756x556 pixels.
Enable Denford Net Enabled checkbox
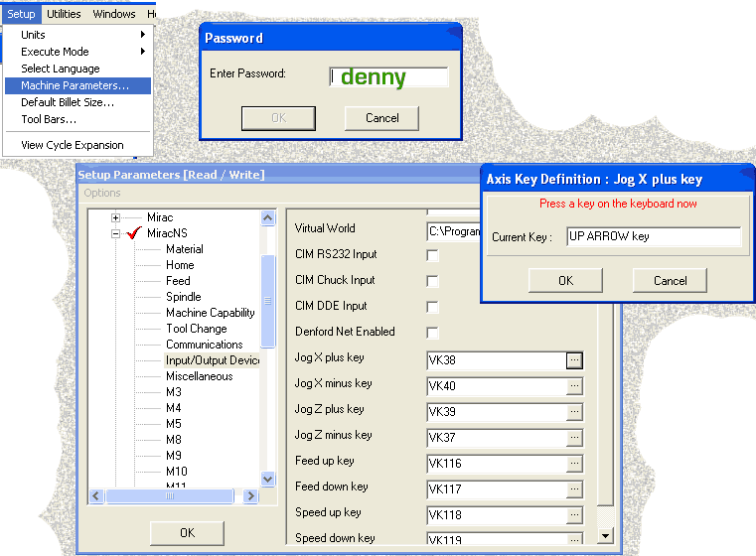(432, 333)
